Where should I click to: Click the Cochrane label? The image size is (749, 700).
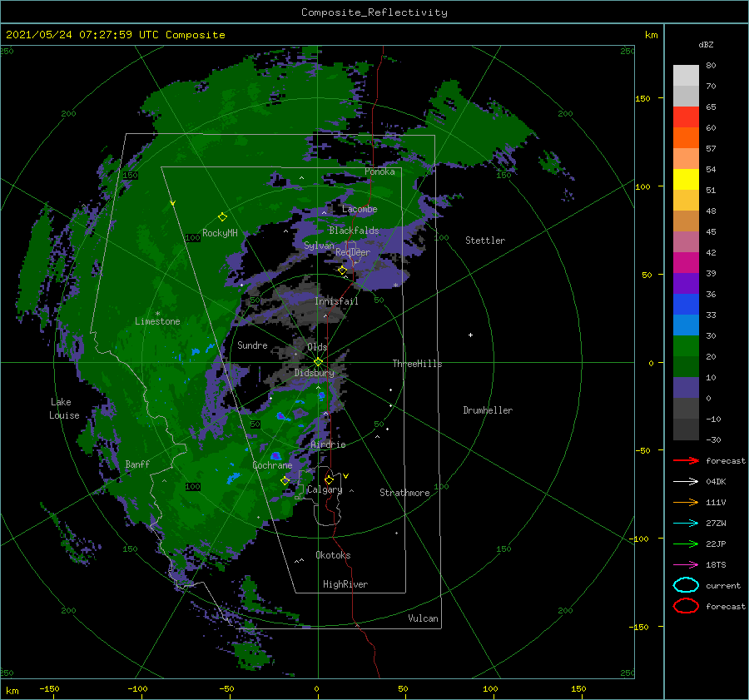[x=272, y=465]
